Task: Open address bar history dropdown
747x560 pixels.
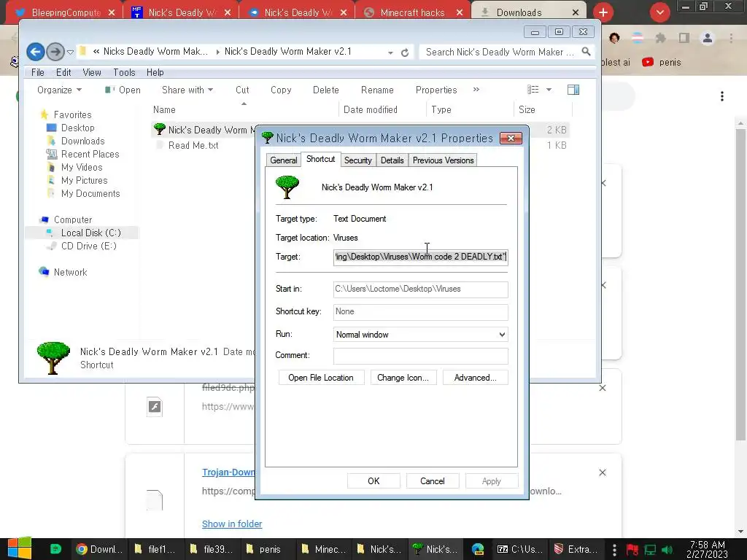Action: point(391,52)
